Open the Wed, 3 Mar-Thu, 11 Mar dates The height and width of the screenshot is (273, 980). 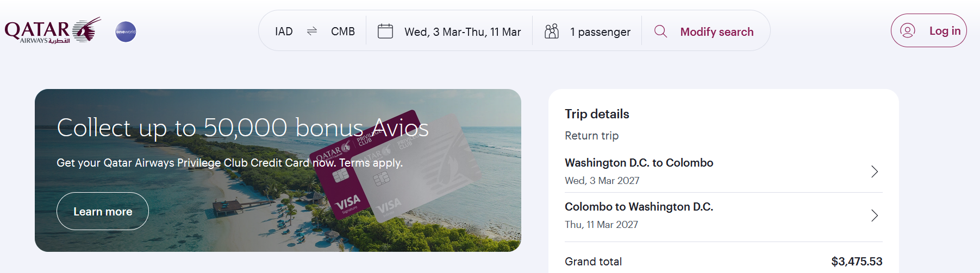click(x=463, y=32)
